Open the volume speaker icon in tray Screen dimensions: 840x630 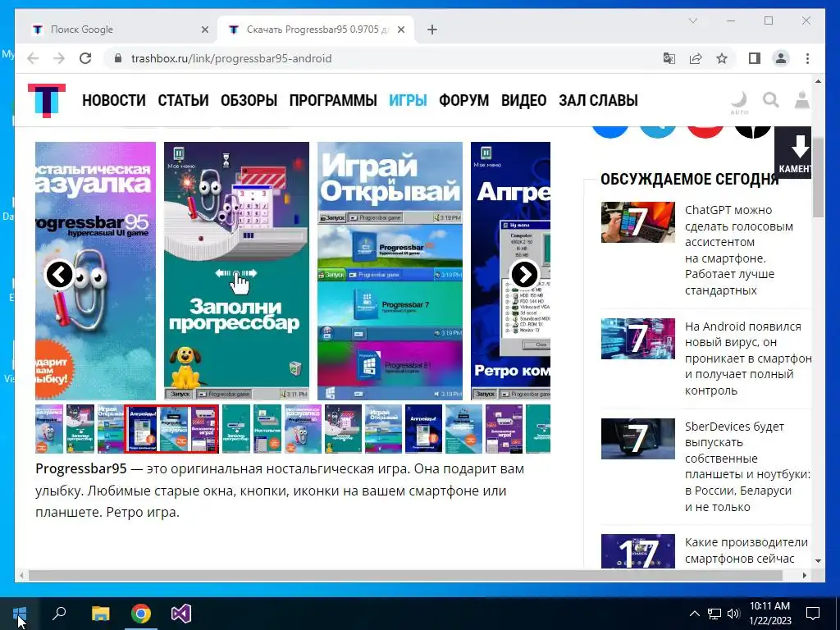733,614
